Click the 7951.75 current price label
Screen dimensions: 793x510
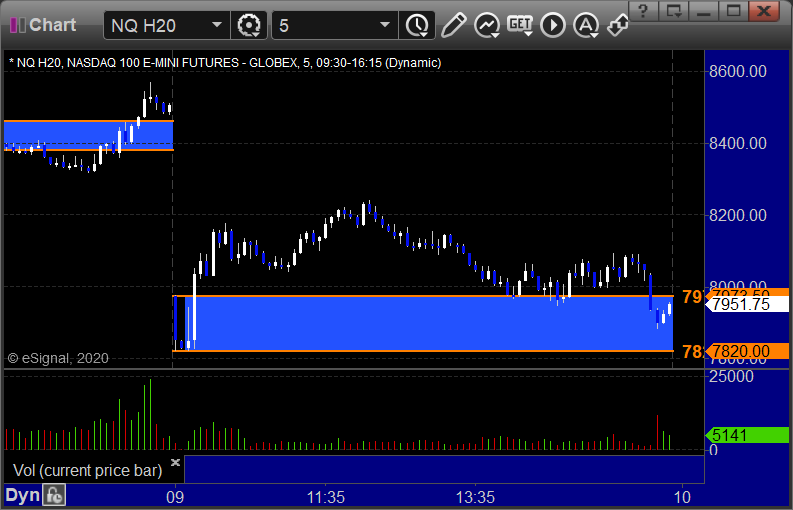[x=747, y=304]
